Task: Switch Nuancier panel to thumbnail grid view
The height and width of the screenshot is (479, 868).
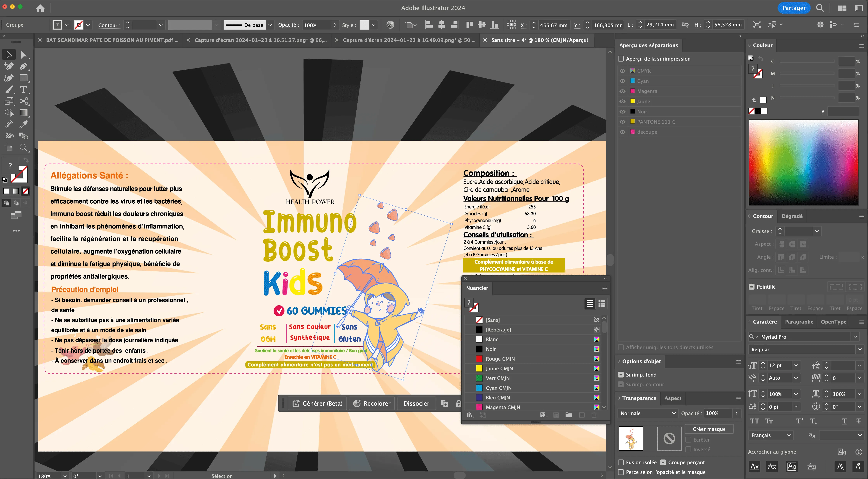Action: pyautogui.click(x=602, y=304)
